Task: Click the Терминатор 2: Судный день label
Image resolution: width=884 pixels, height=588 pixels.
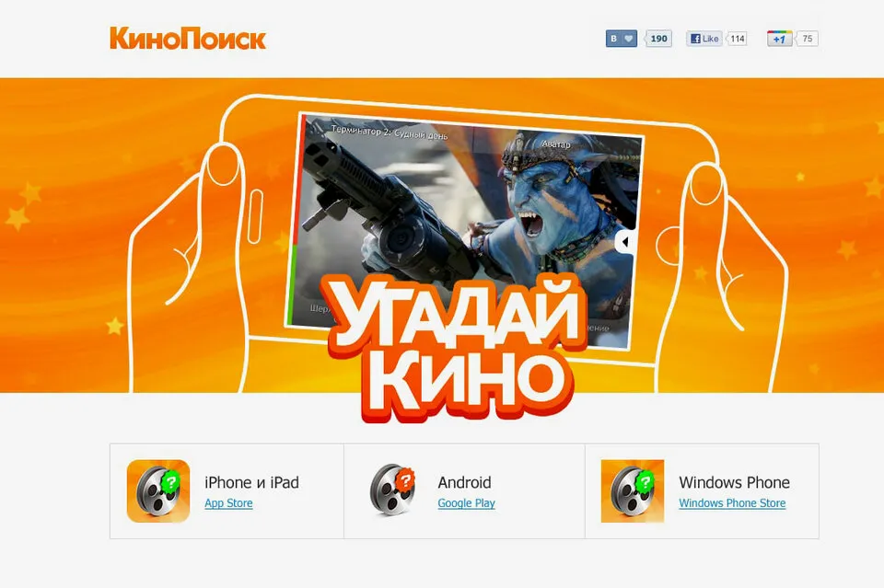Action: [x=390, y=133]
